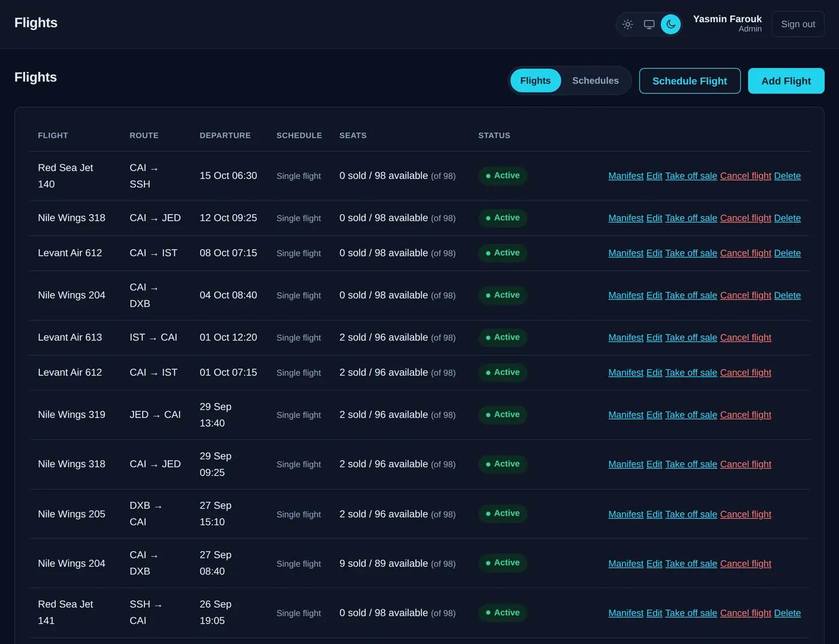Cancel flight Nile Wings 204 on 27 Sep
The width and height of the screenshot is (839, 644).
[746, 564]
